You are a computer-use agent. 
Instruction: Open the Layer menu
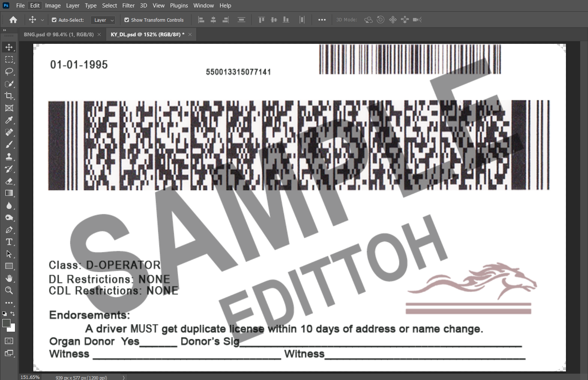coord(73,6)
